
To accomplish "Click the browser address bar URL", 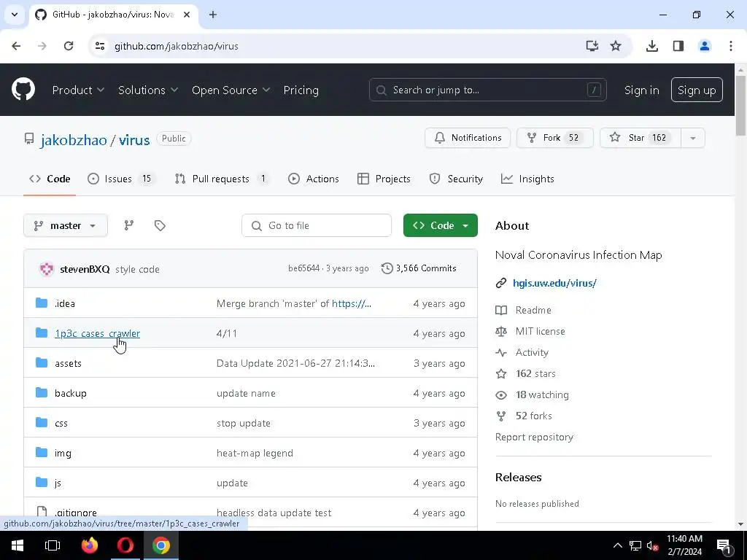I will (177, 46).
